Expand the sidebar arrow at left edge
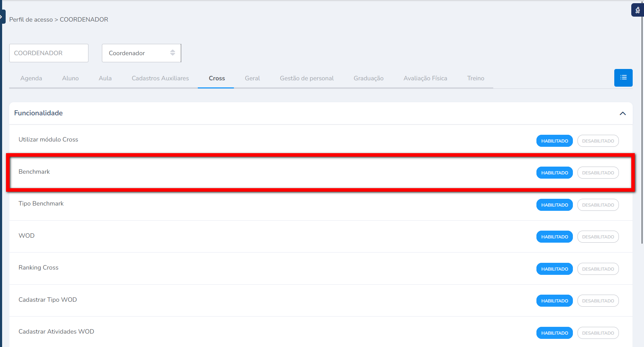 point(2,17)
